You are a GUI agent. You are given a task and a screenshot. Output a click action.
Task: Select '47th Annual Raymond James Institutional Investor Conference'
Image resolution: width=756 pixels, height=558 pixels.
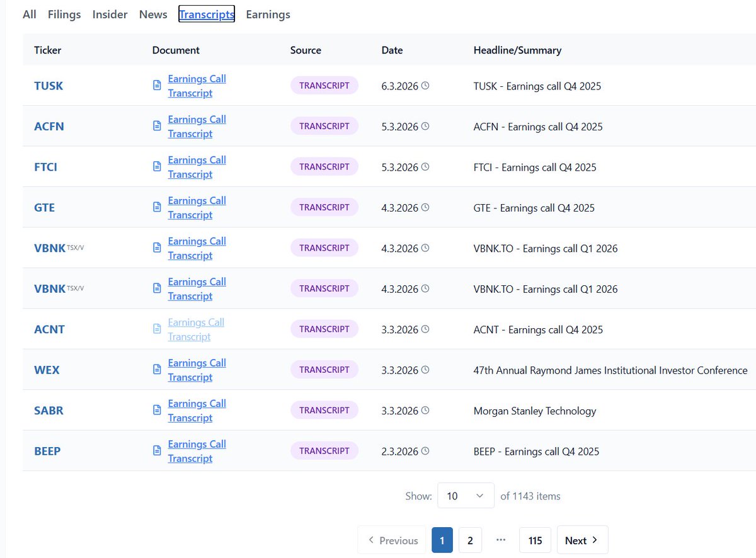tap(610, 370)
